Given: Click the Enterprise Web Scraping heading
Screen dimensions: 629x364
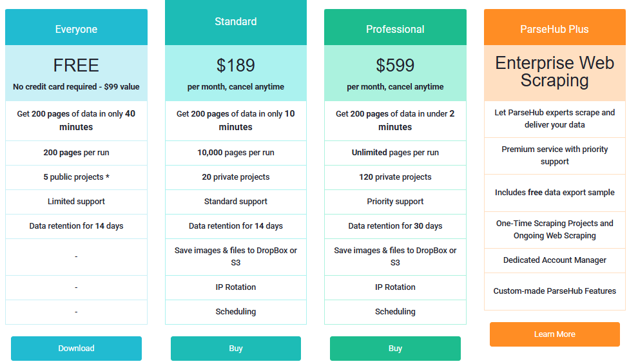Looking at the screenshot, I should coord(554,72).
